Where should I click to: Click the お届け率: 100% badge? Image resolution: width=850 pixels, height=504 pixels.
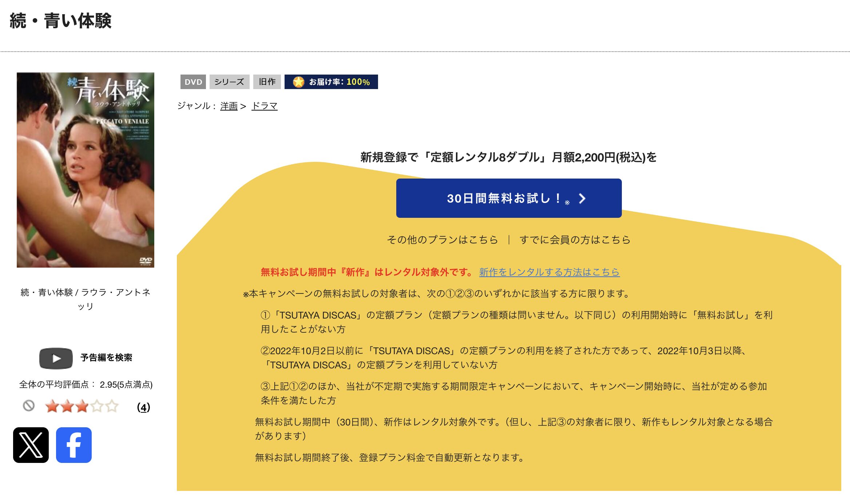pos(331,82)
